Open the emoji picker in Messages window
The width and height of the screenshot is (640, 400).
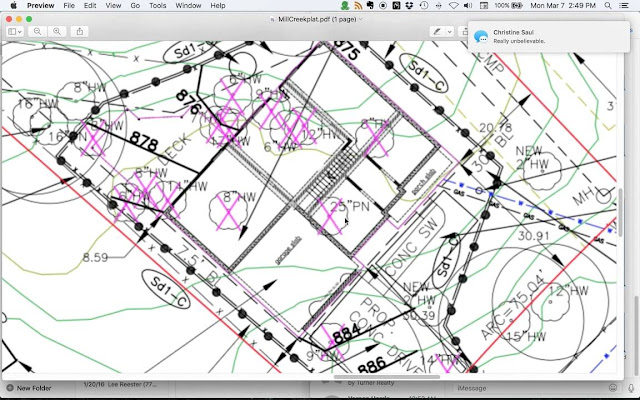613,388
